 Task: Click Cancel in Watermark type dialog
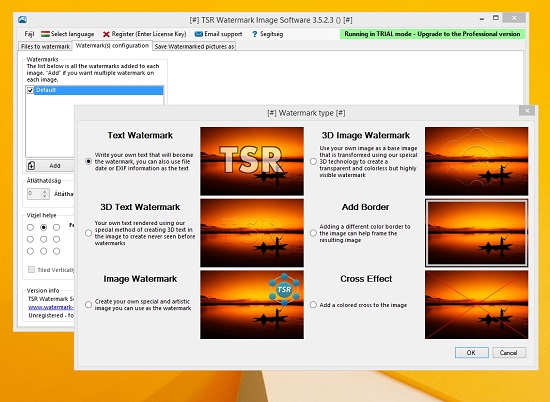[x=509, y=353]
